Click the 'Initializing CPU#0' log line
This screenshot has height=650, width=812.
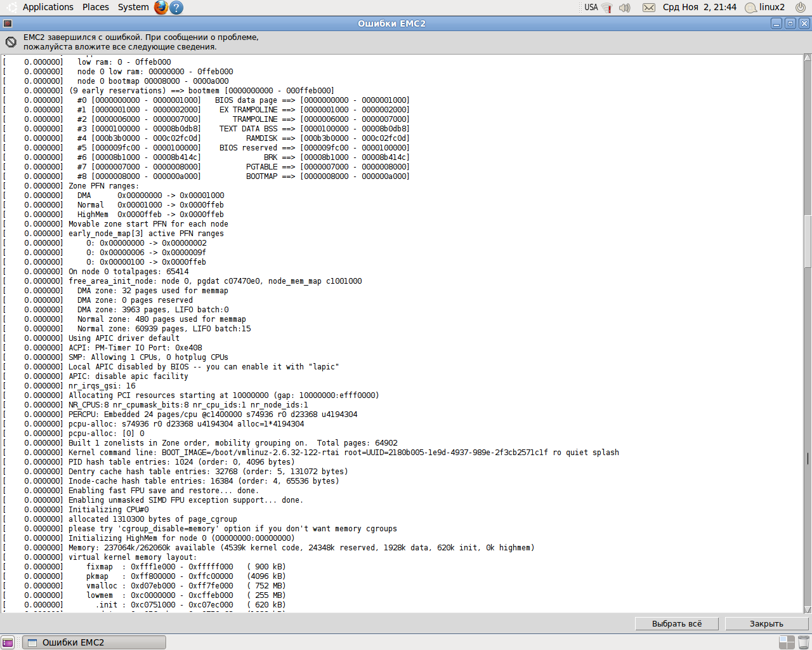click(x=108, y=510)
